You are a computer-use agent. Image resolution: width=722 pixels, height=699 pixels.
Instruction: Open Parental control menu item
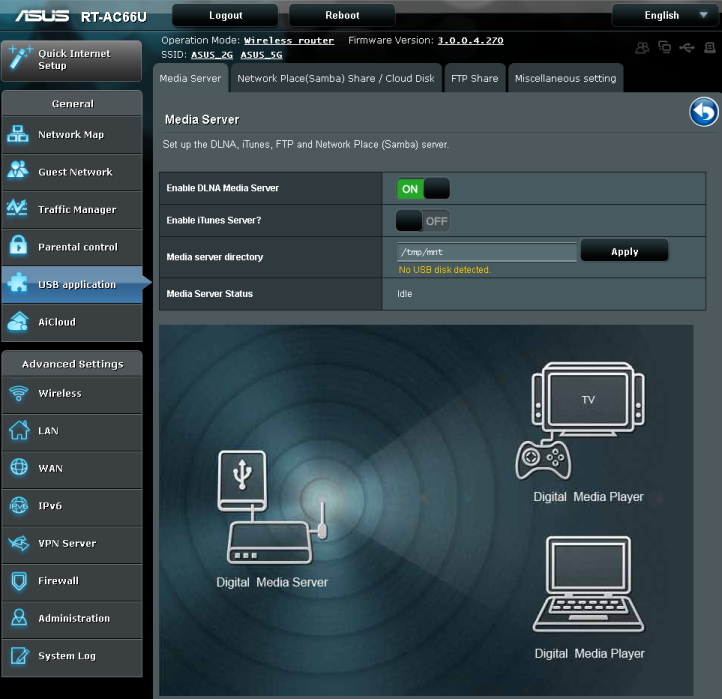pyautogui.click(x=72, y=247)
